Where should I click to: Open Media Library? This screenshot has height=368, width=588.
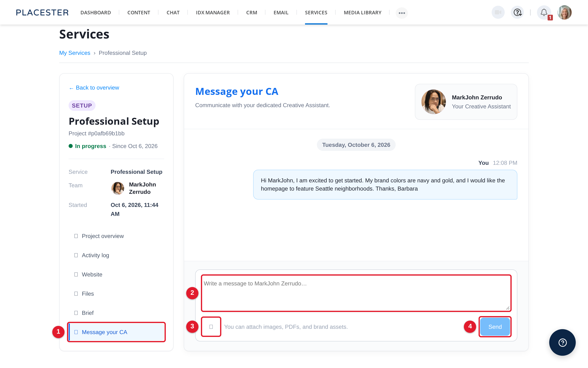click(x=363, y=13)
